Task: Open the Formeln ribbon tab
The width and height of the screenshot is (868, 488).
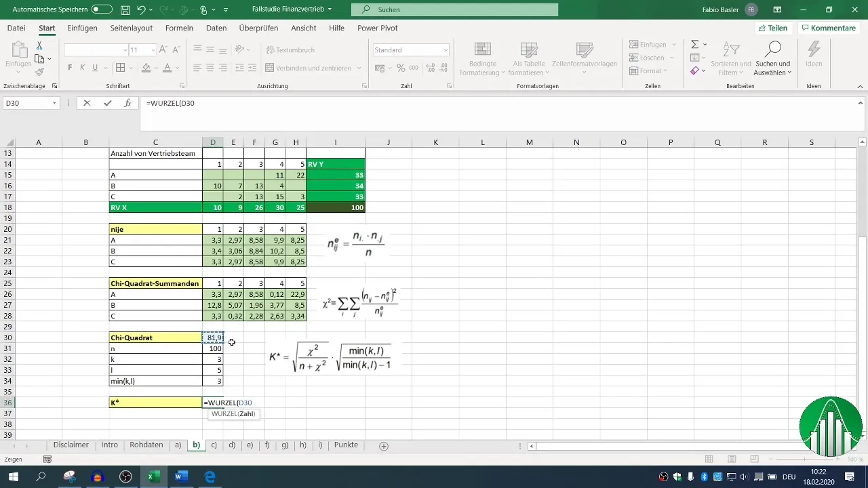Action: point(179,28)
